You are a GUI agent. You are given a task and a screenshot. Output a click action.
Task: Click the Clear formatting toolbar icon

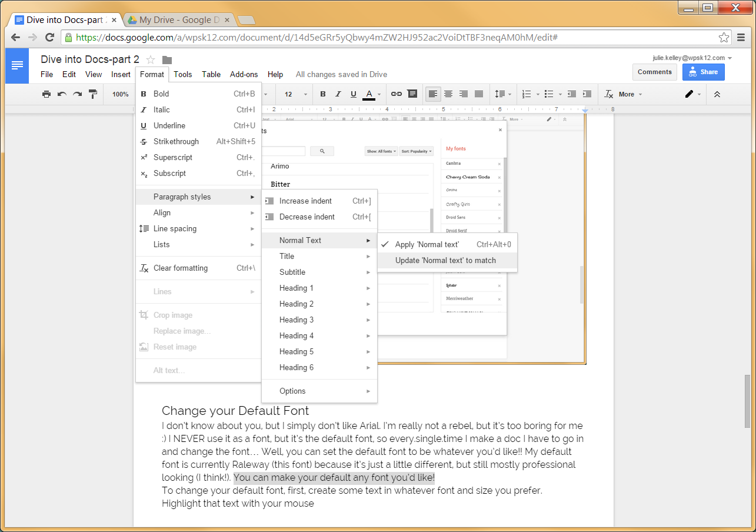(609, 94)
